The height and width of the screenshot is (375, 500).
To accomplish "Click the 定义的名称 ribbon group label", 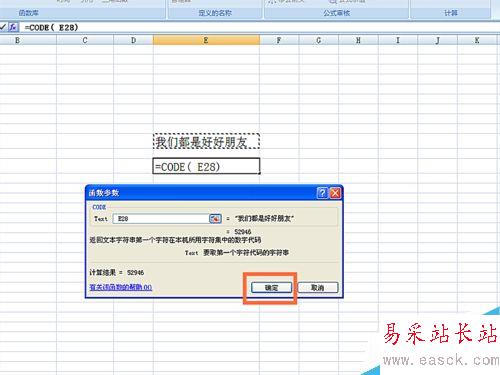I will coord(215,13).
